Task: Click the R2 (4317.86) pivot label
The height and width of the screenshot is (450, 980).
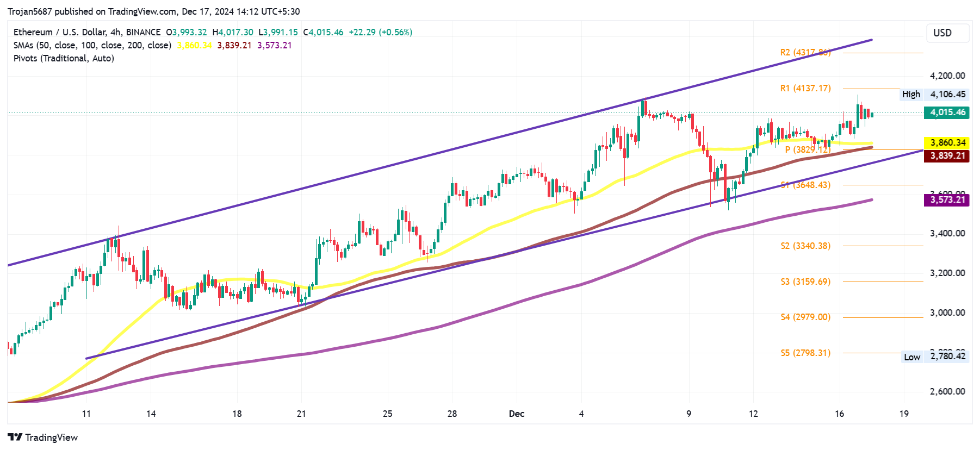Action: [x=805, y=52]
